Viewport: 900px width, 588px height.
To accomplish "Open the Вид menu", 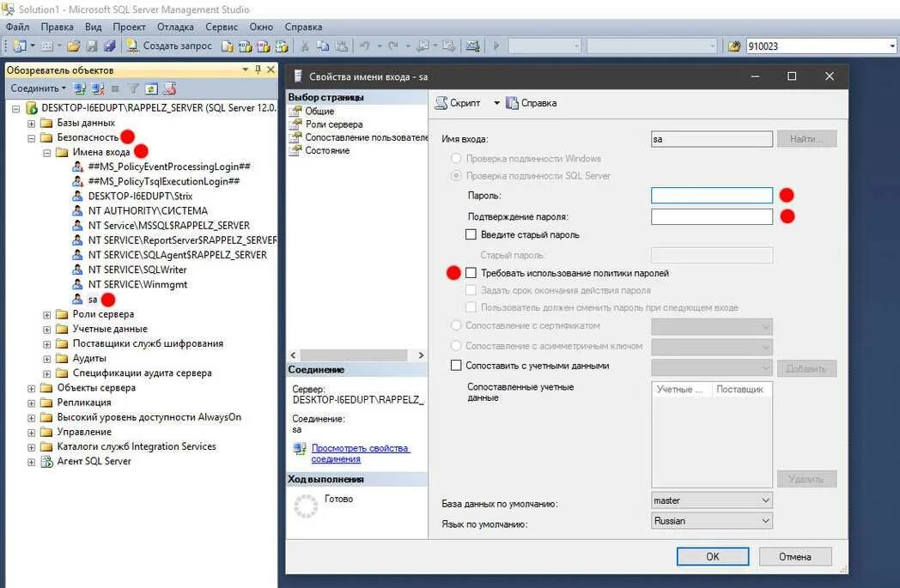I will click(93, 27).
